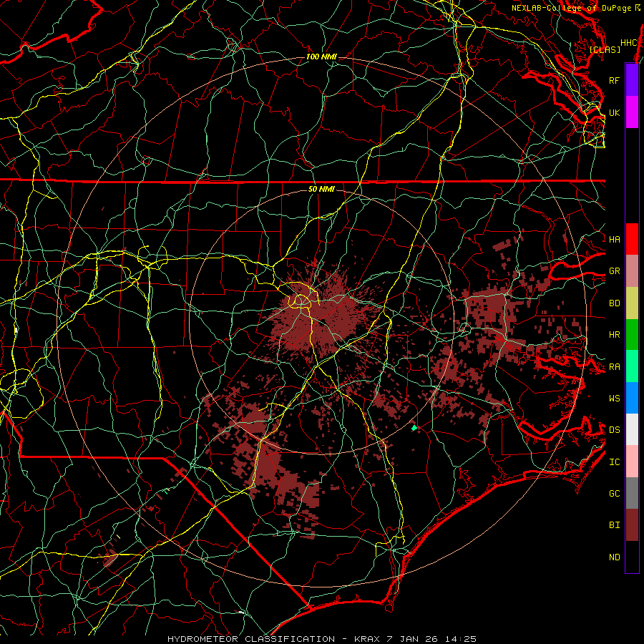
Task: Click the RA legend label
Action: pyautogui.click(x=614, y=367)
